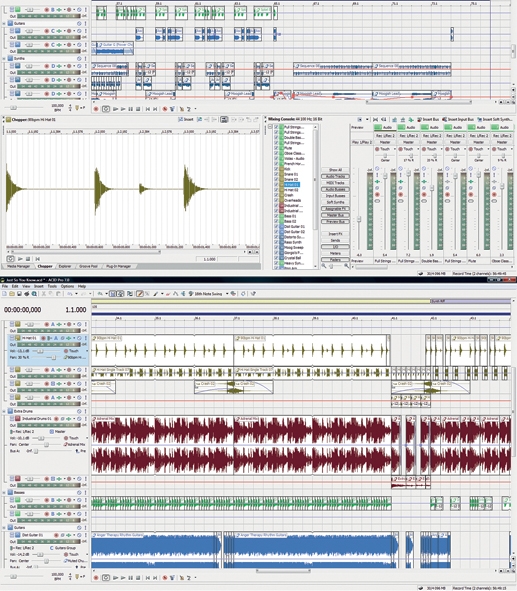
Task: Stop the Chopper preview
Action: tap(28, 259)
